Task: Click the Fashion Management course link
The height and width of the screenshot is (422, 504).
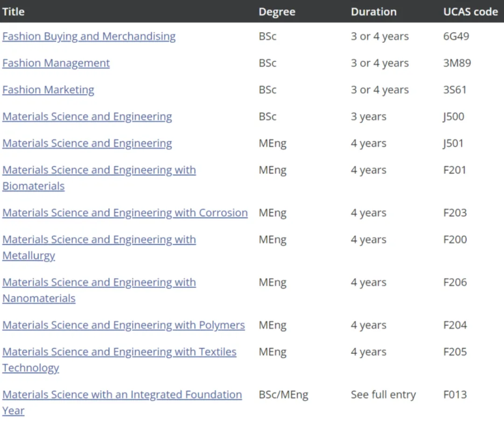Action: pos(56,63)
